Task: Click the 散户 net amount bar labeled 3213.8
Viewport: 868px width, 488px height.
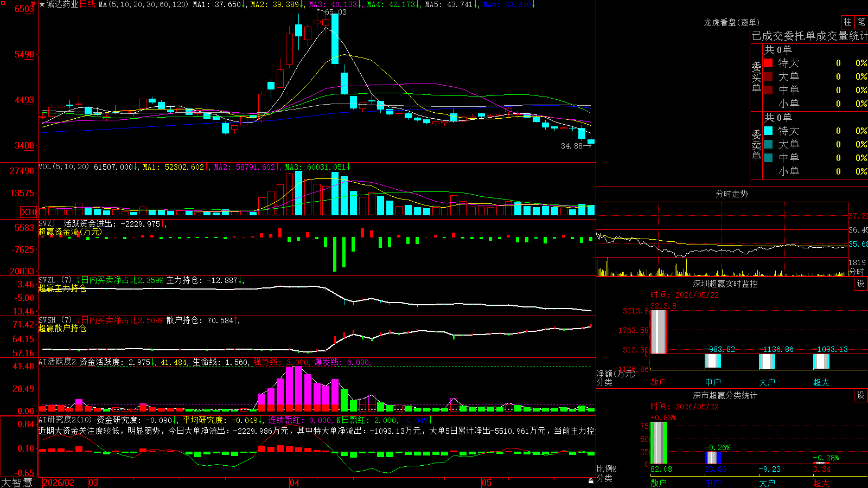Action: coord(658,332)
